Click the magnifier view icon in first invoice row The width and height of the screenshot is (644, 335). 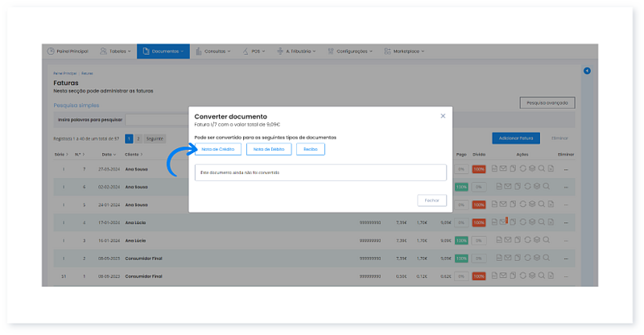pyautogui.click(x=542, y=168)
